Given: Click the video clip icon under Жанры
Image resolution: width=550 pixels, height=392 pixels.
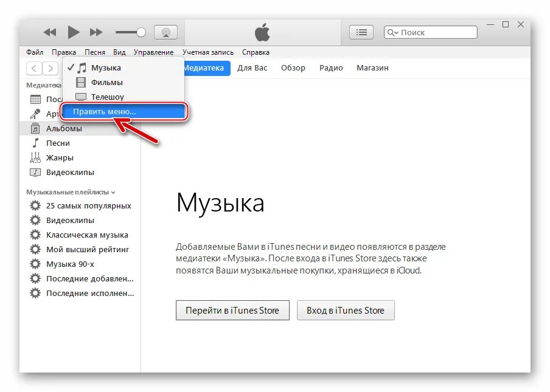Looking at the screenshot, I should [35, 173].
